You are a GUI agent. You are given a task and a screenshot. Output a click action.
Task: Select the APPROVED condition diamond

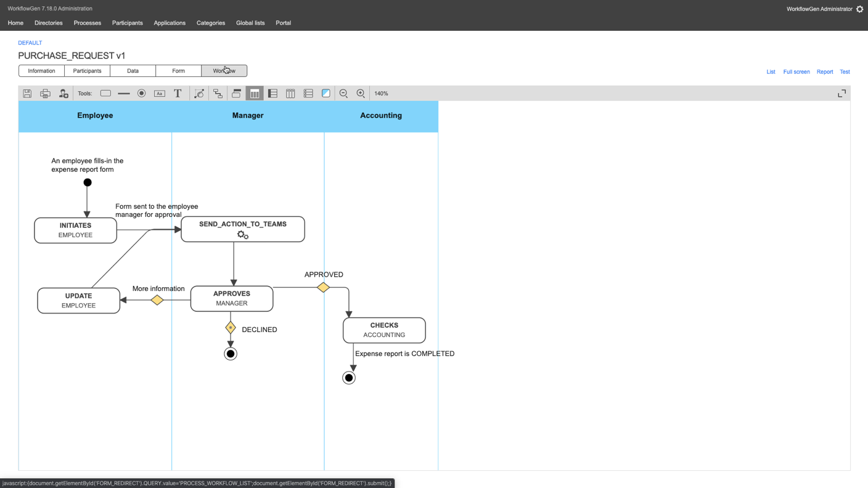pyautogui.click(x=323, y=287)
